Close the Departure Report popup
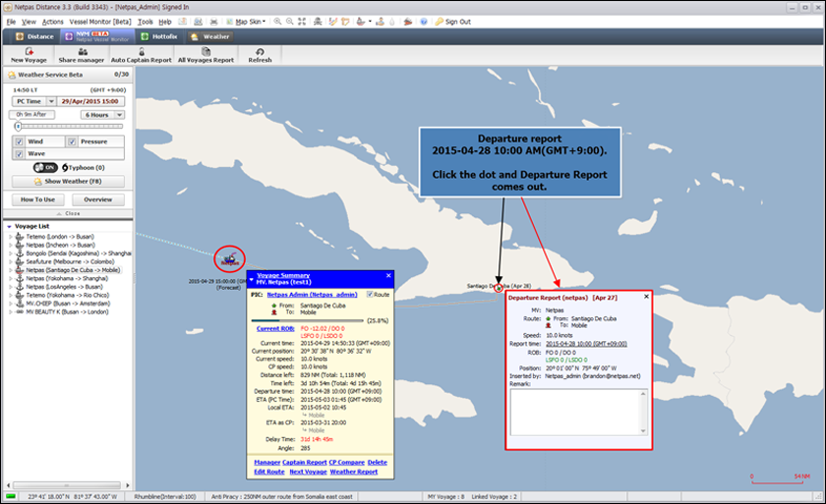The height and width of the screenshot is (504, 826). 646,297
